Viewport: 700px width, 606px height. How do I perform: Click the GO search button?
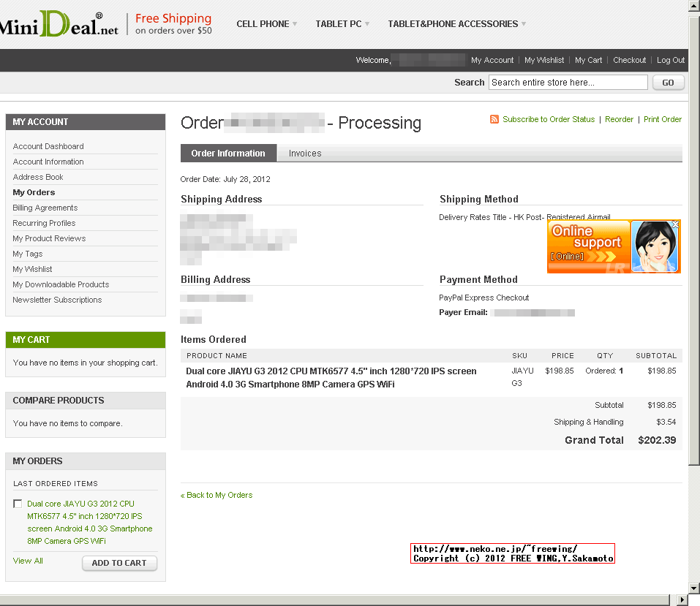666,82
